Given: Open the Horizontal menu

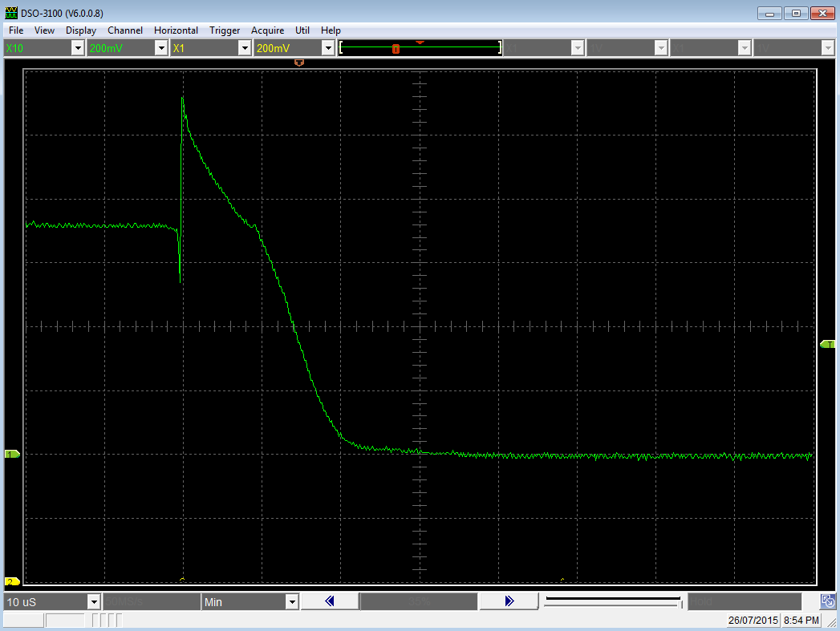Looking at the screenshot, I should (176, 30).
